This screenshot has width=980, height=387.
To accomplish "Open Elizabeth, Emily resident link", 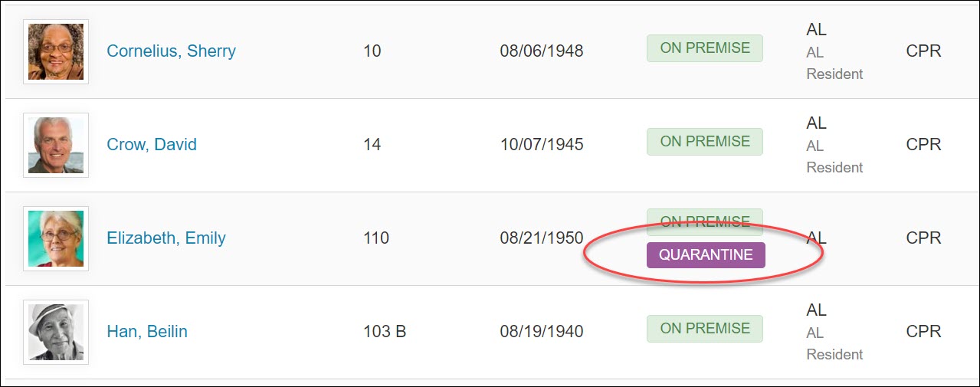I will pyautogui.click(x=166, y=238).
